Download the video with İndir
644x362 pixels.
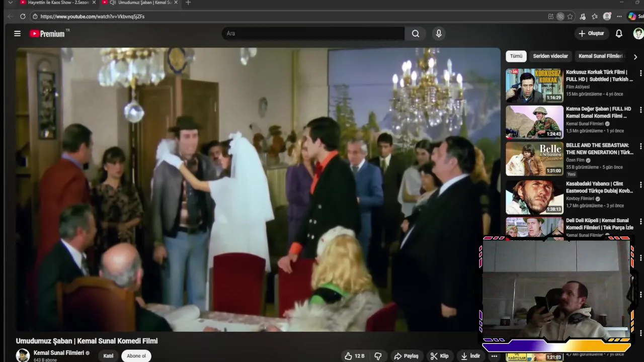[470, 356]
